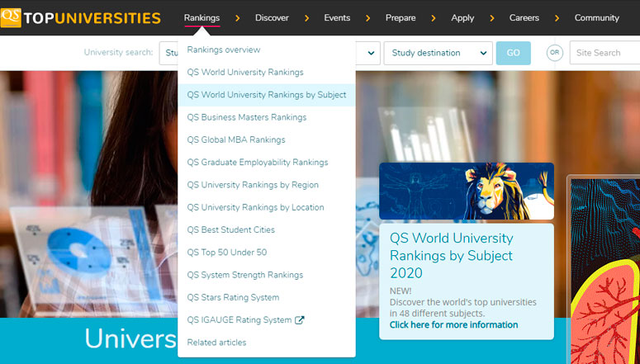Click the lion banner thumbnail
Screen dimensions: 640x364
(467, 191)
